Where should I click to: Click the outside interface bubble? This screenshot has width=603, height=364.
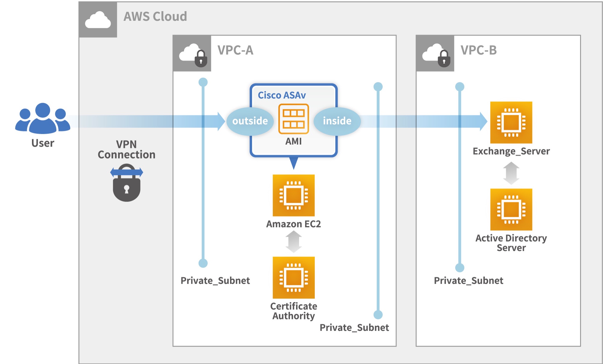tap(250, 121)
